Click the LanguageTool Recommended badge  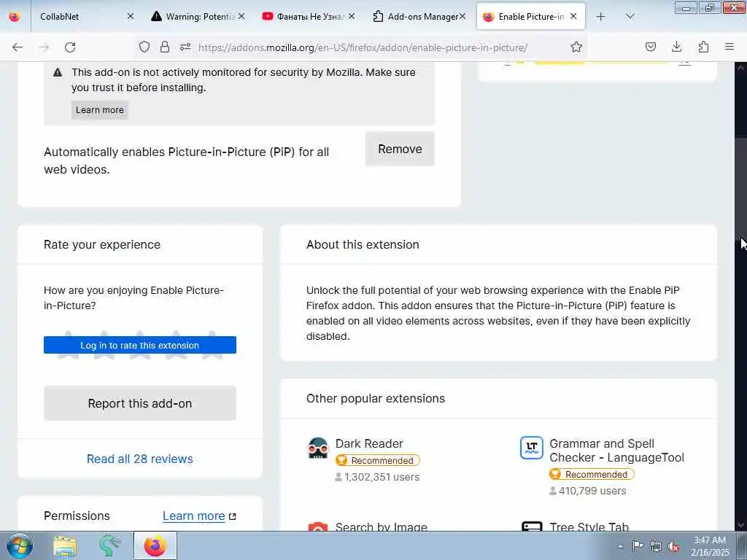pos(592,474)
